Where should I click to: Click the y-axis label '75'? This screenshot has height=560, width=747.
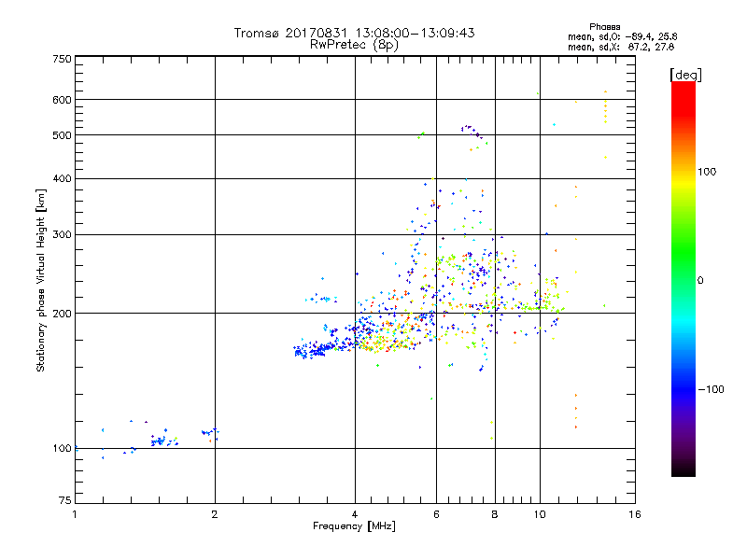coord(65,500)
